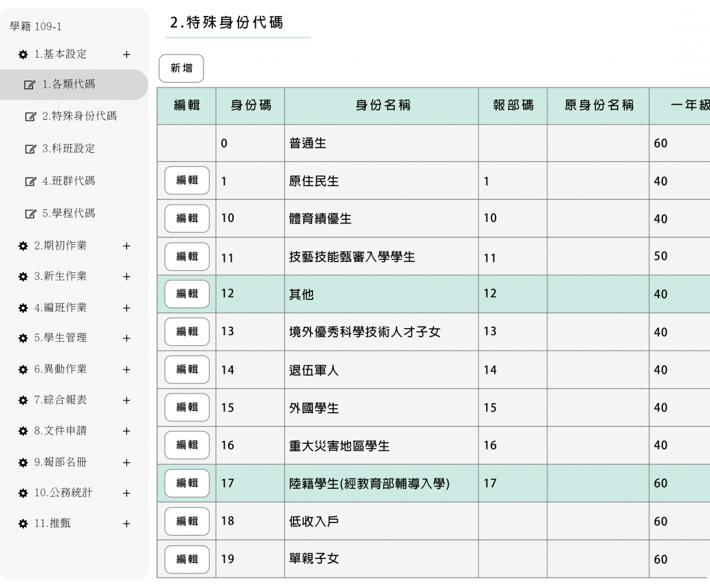710x588 pixels.
Task: Click gear icon beside 5.學生管理
Action: point(23,338)
